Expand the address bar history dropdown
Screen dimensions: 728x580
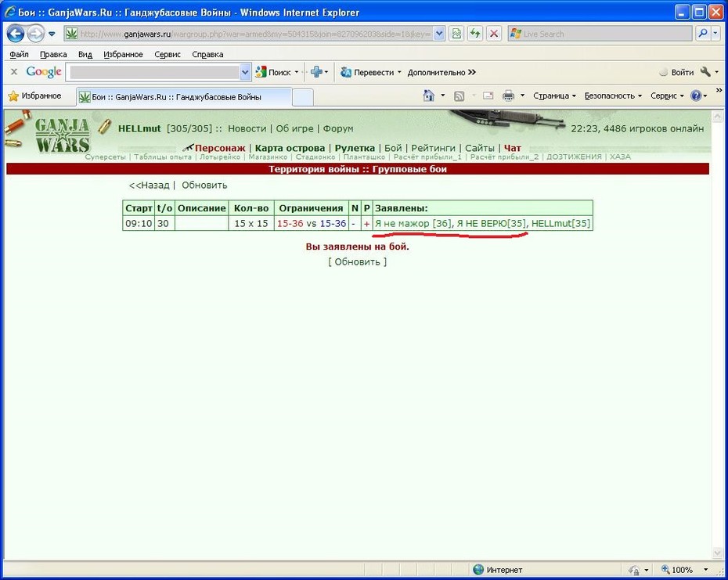[439, 34]
